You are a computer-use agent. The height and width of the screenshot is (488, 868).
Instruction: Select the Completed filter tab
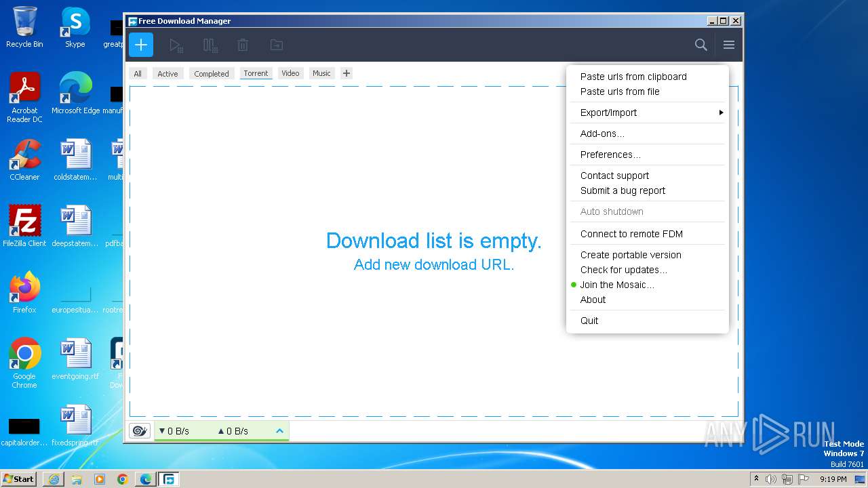point(212,74)
